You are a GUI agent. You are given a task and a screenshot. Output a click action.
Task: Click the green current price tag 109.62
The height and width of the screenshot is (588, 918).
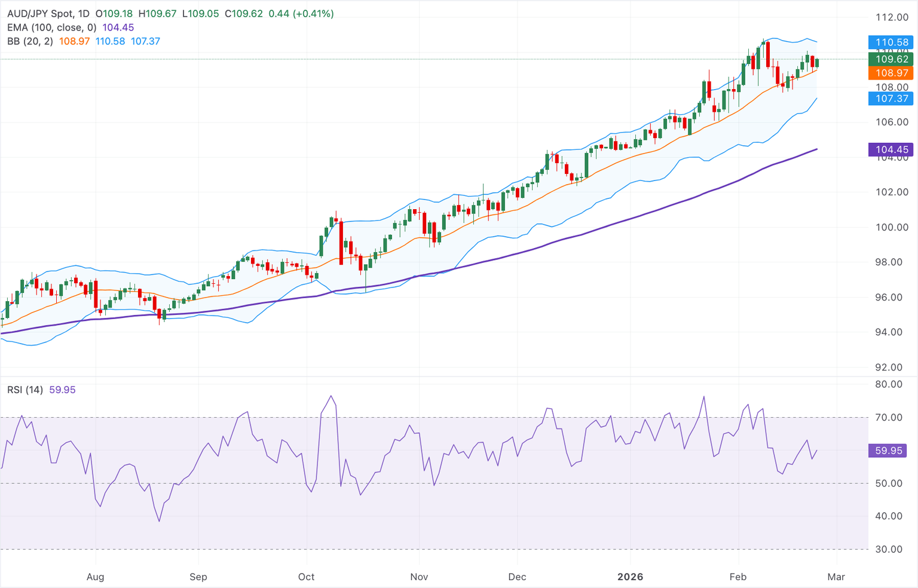click(890, 59)
